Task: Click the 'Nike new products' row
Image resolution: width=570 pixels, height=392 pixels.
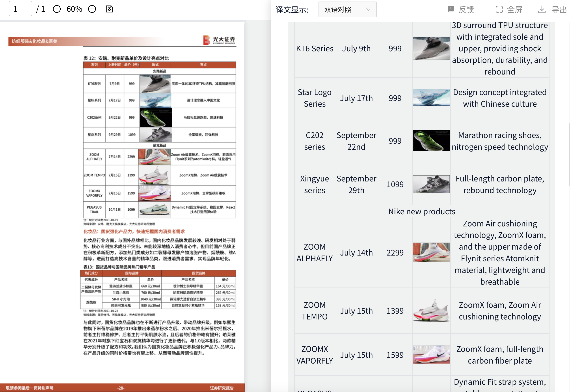Action: (x=422, y=211)
